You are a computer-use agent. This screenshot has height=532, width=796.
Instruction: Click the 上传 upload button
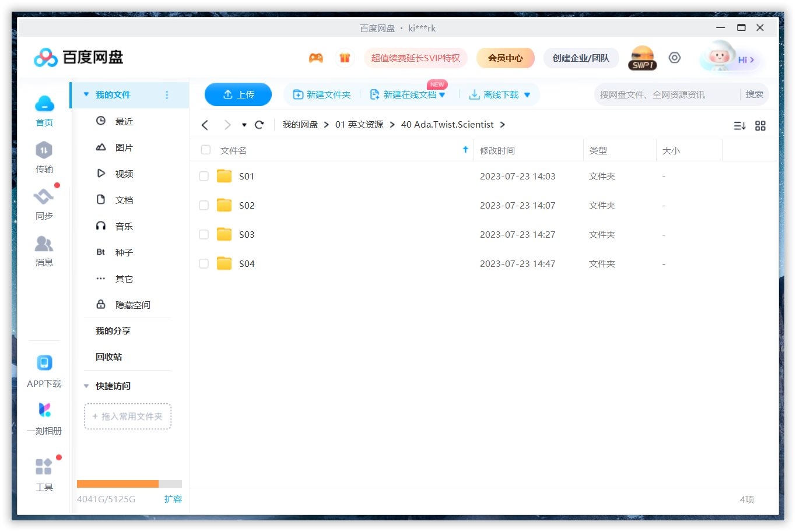point(238,94)
